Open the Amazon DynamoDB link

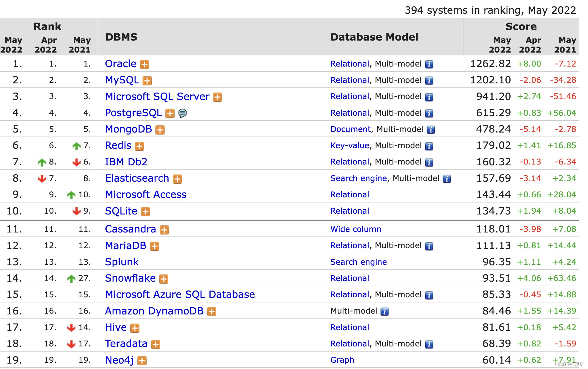[x=154, y=311]
